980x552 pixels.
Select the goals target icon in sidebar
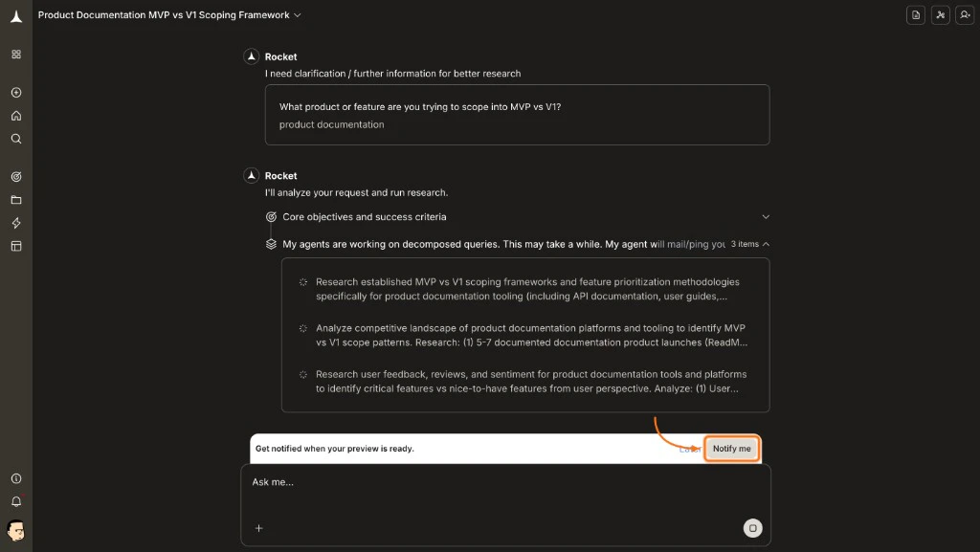pos(15,176)
